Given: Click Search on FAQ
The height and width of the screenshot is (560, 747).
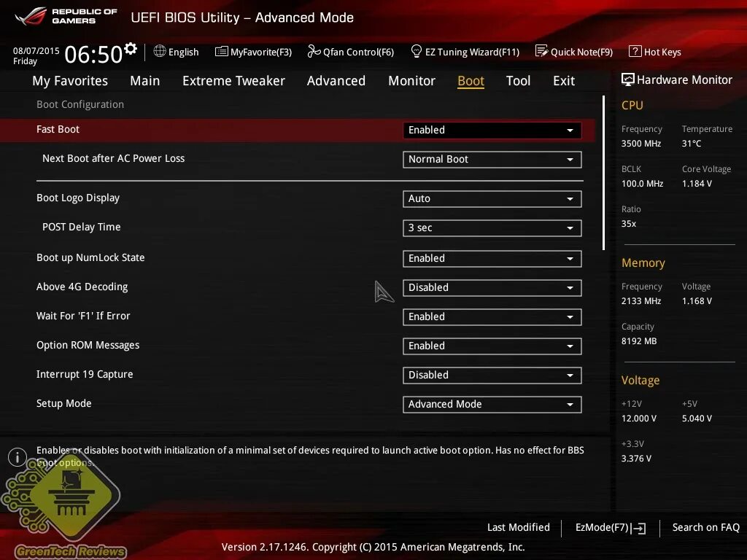Looking at the screenshot, I should tap(705, 527).
